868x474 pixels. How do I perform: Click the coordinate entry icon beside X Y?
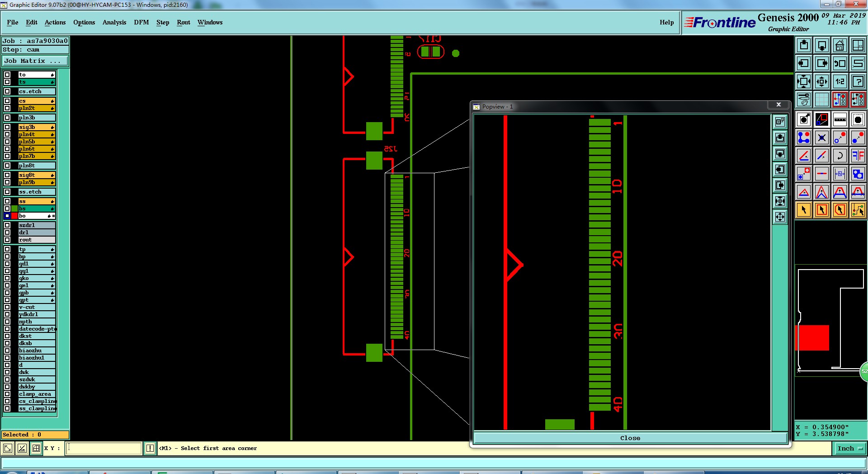[150, 448]
